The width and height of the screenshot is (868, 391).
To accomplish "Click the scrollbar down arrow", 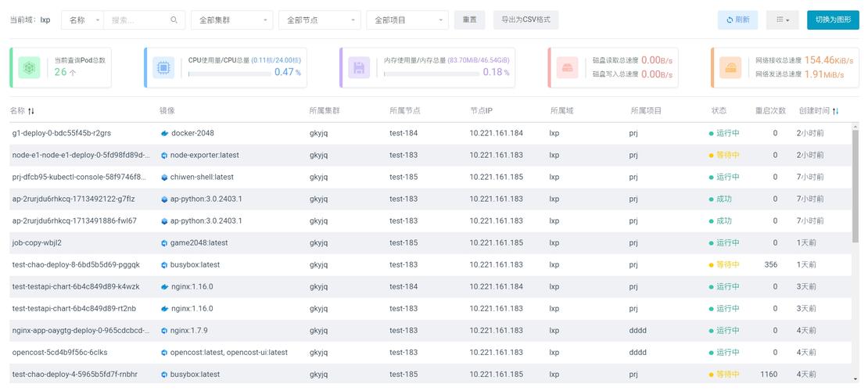I will pos(855,378).
